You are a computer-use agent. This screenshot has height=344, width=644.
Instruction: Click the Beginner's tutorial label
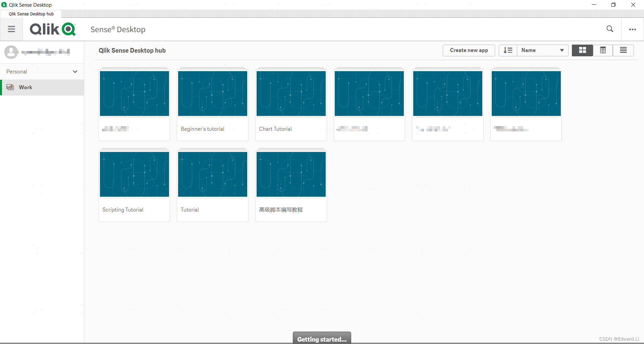click(x=202, y=129)
